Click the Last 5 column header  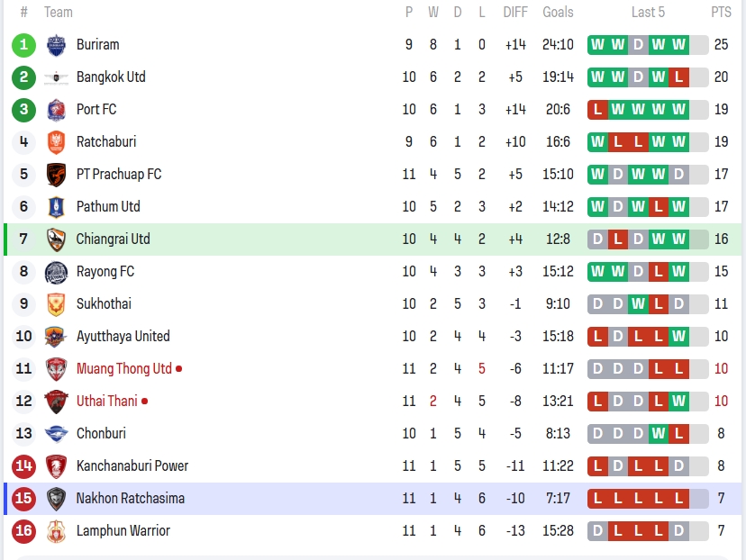pyautogui.click(x=648, y=12)
